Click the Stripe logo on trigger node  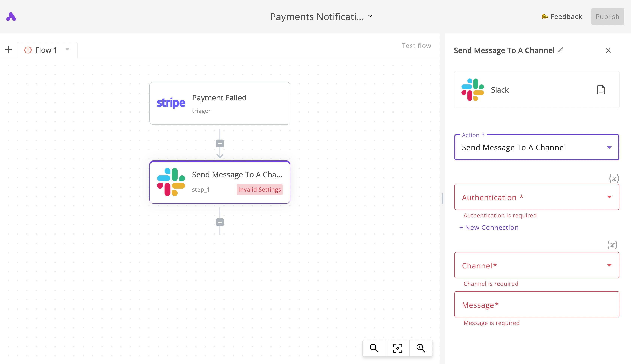click(171, 103)
